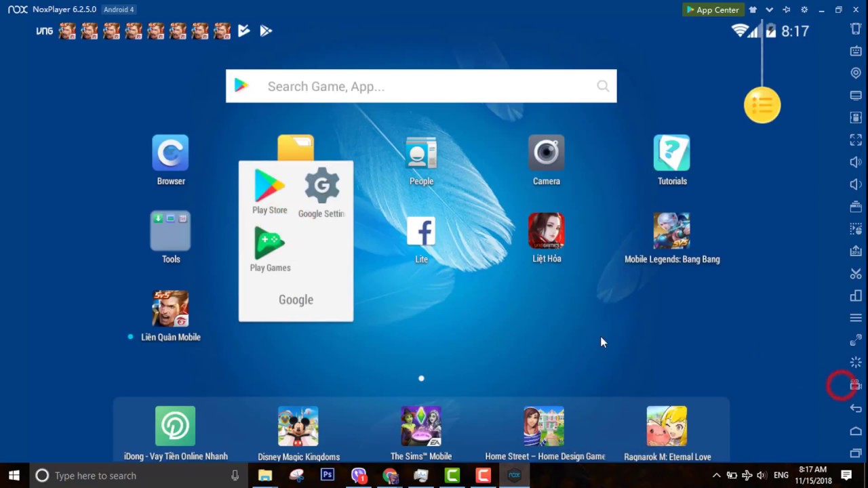Click the Play Store search bar logo
868x488 pixels.
[241, 86]
